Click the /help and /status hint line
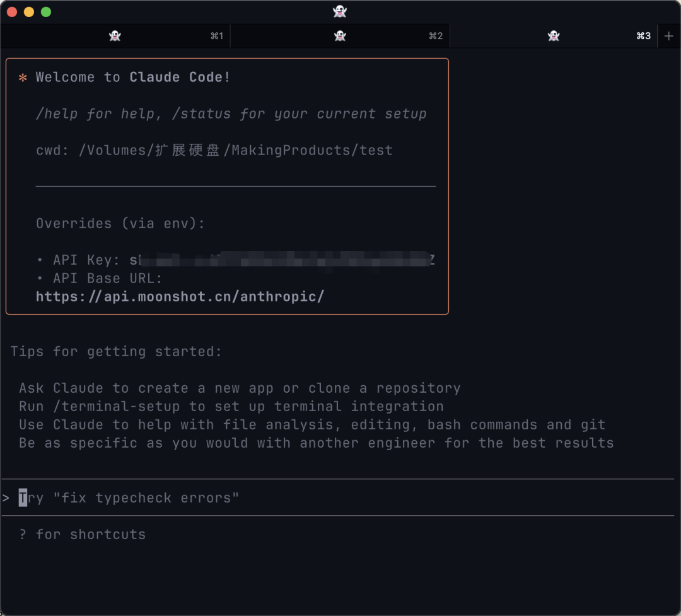The image size is (681, 616). click(x=231, y=114)
